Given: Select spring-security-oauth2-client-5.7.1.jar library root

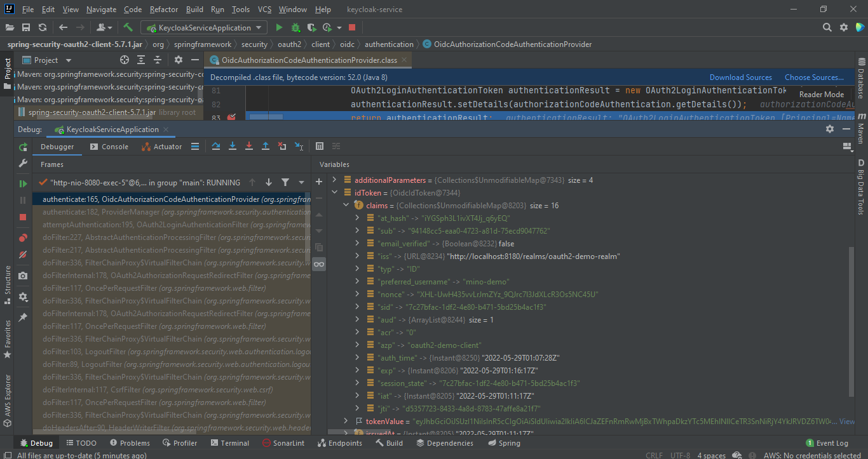Looking at the screenshot, I should tap(107, 112).
